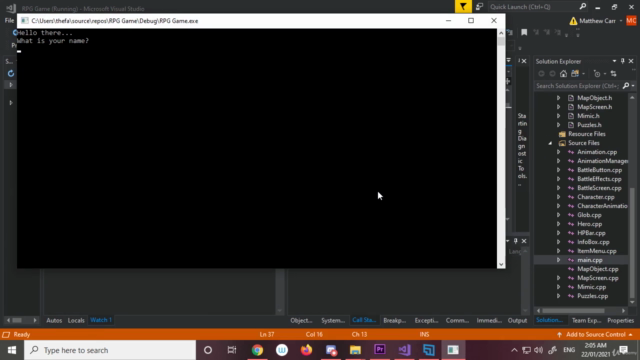Select ItemMenu.cpp file
640x360 pixels.
click(596, 251)
